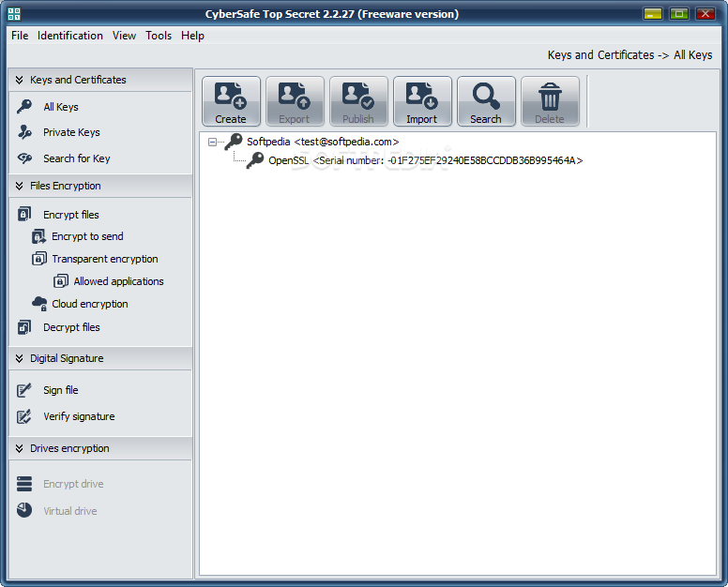Collapse the Drives encryption section
728x587 pixels.
pyautogui.click(x=19, y=448)
